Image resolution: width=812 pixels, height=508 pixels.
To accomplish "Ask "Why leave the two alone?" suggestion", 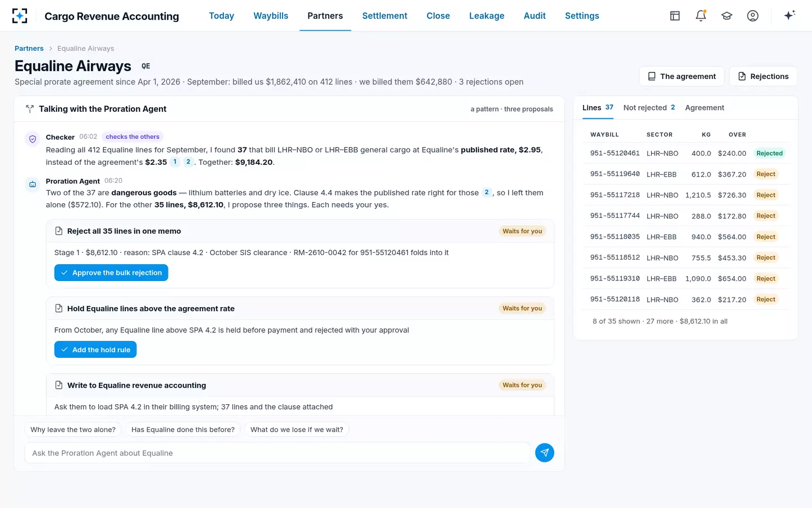I will [73, 430].
